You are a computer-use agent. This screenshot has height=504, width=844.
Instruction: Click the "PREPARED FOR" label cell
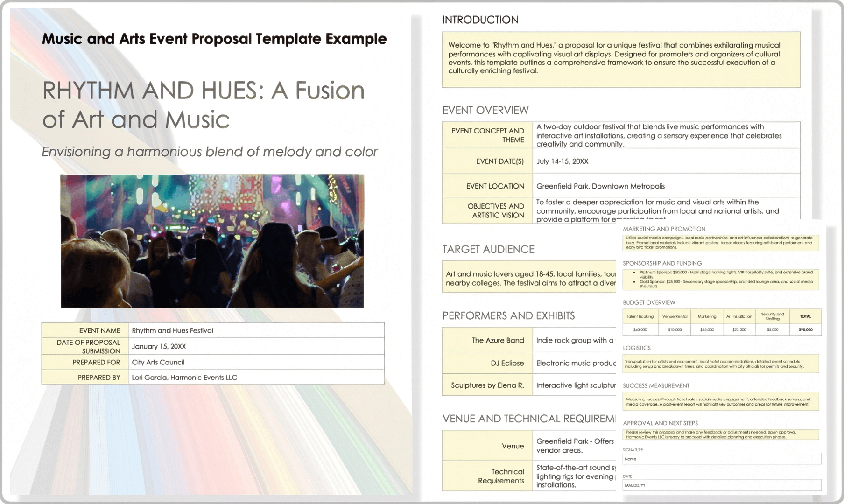tap(85, 362)
